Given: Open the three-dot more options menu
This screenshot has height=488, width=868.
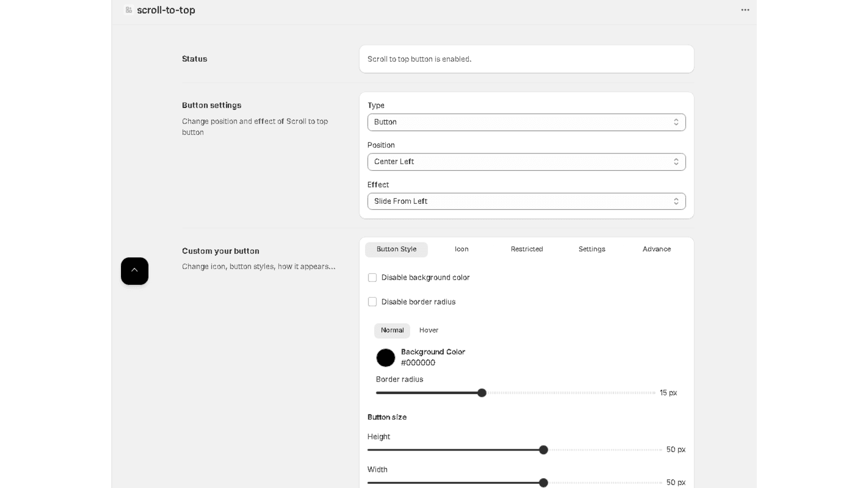Looking at the screenshot, I should [745, 10].
